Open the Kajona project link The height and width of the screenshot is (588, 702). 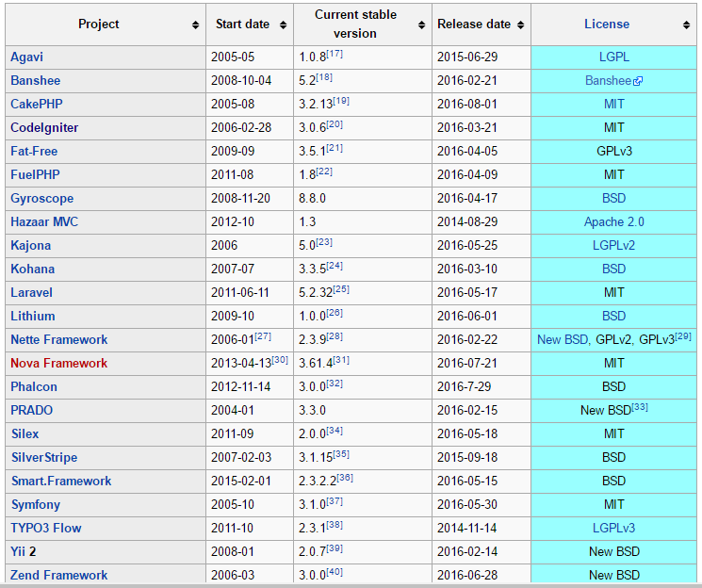tap(31, 245)
